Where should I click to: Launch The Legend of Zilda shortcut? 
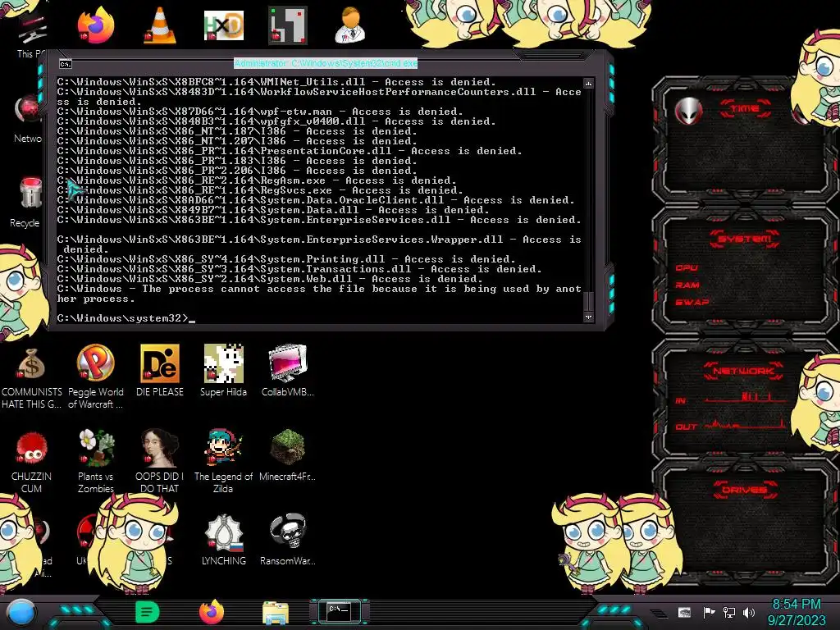click(223, 462)
